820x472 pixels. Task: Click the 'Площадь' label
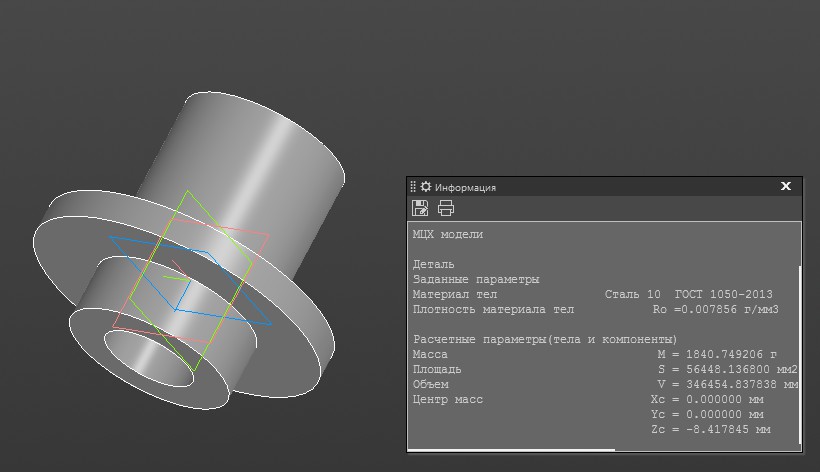click(x=437, y=370)
